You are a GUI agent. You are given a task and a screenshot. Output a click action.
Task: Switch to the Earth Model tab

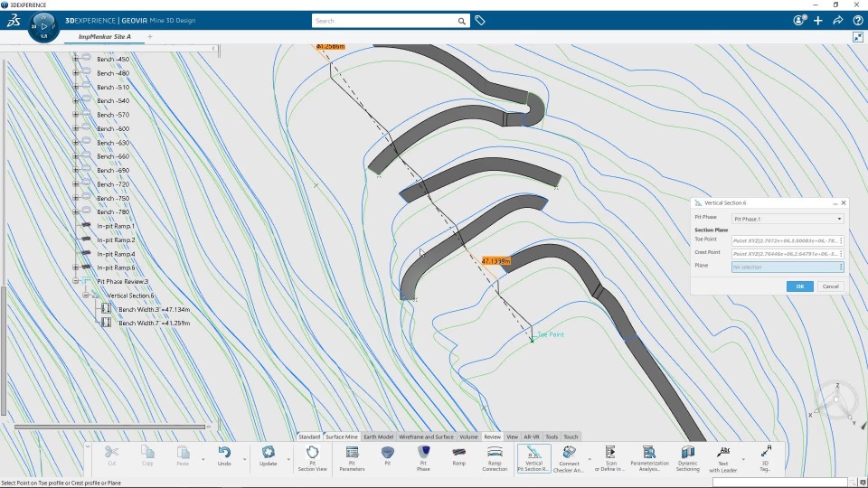point(379,436)
